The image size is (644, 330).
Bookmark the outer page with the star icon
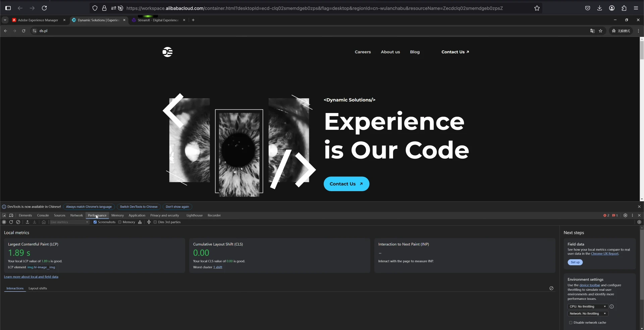(x=537, y=8)
